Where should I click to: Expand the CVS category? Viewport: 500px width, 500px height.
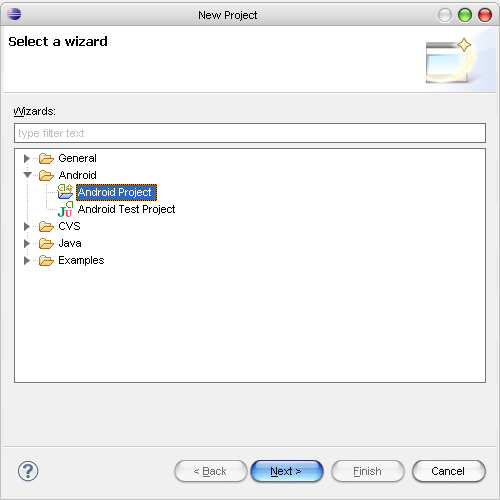27,226
